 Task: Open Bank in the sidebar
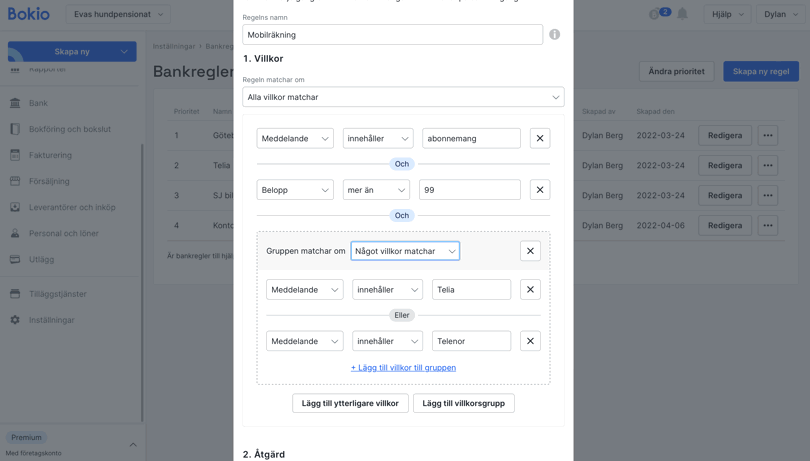click(x=38, y=103)
